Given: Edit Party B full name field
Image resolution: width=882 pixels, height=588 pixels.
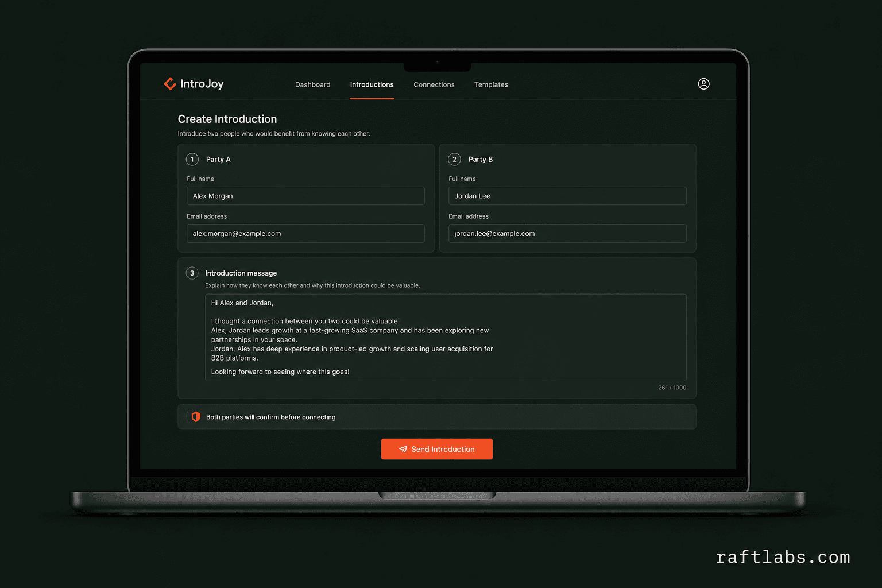Looking at the screenshot, I should 567,196.
